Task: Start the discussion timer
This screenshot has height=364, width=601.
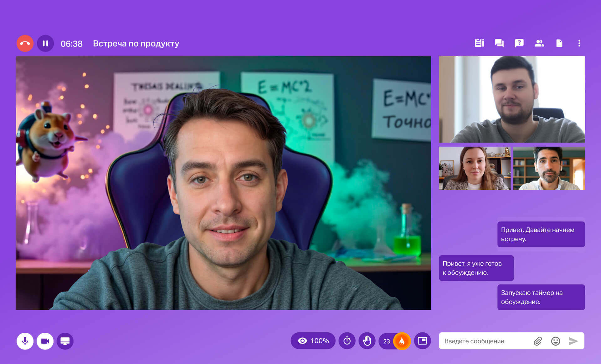Action: tap(347, 341)
